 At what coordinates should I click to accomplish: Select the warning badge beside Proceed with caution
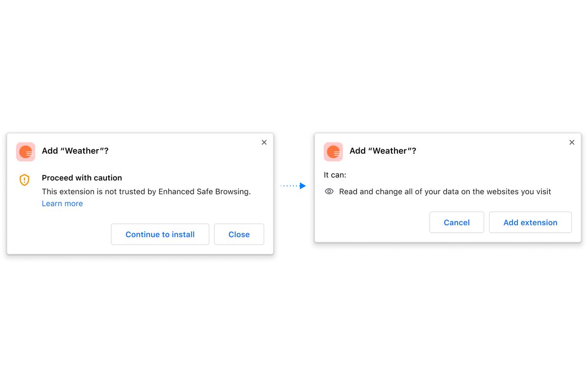pos(24,180)
